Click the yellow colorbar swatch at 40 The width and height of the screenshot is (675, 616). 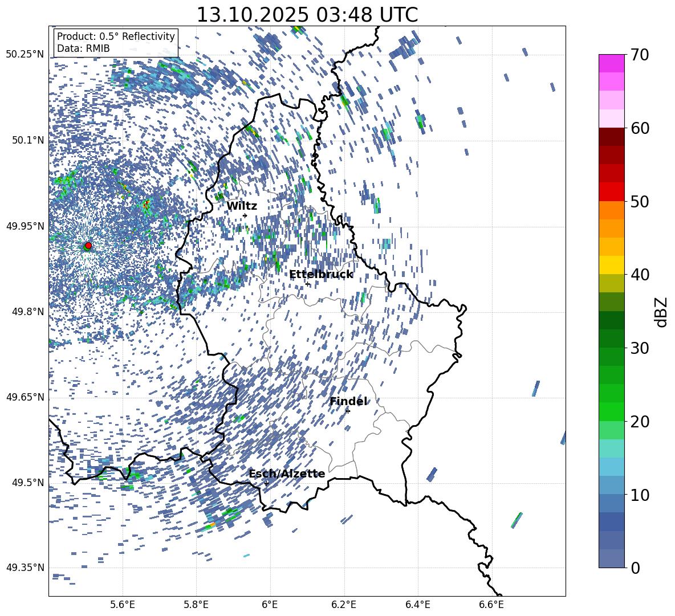[612, 265]
